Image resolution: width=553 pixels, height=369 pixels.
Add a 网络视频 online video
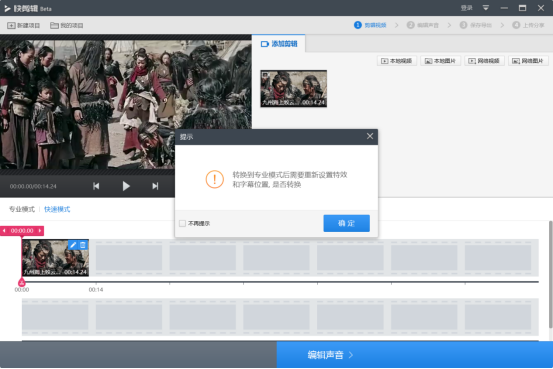tap(484, 61)
